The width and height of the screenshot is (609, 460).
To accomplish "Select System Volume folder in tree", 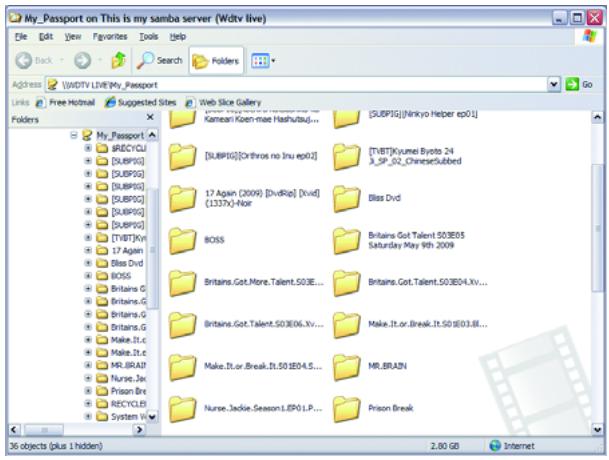I will pos(129,417).
